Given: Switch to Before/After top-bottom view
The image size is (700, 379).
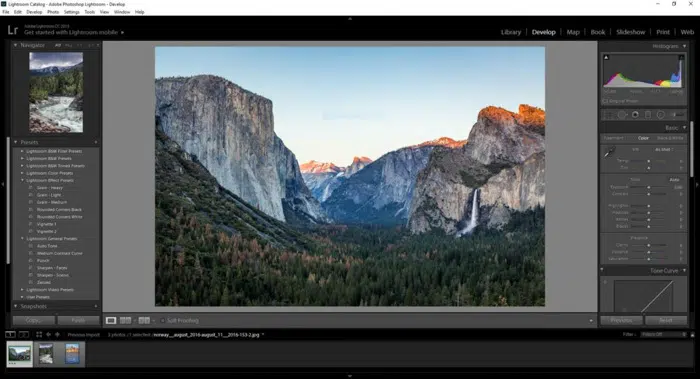Looking at the screenshot, I should tap(144, 321).
